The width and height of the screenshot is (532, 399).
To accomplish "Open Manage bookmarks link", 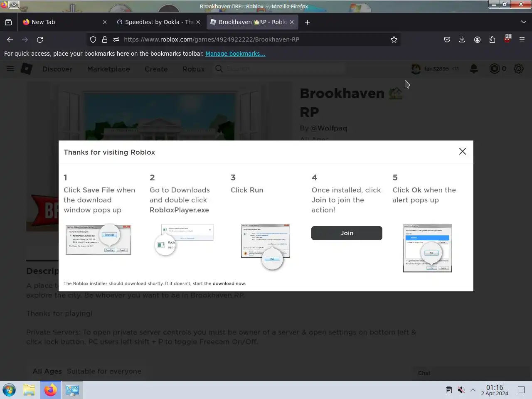I will coord(235,54).
